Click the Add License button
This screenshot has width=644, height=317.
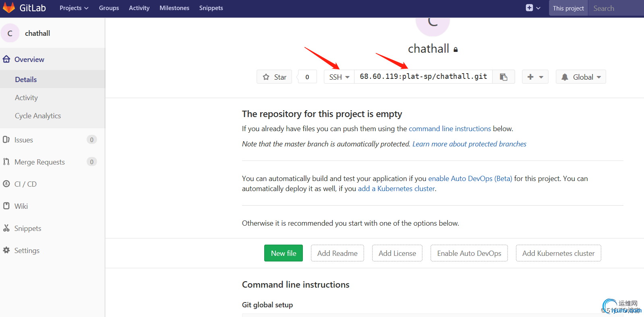397,253
